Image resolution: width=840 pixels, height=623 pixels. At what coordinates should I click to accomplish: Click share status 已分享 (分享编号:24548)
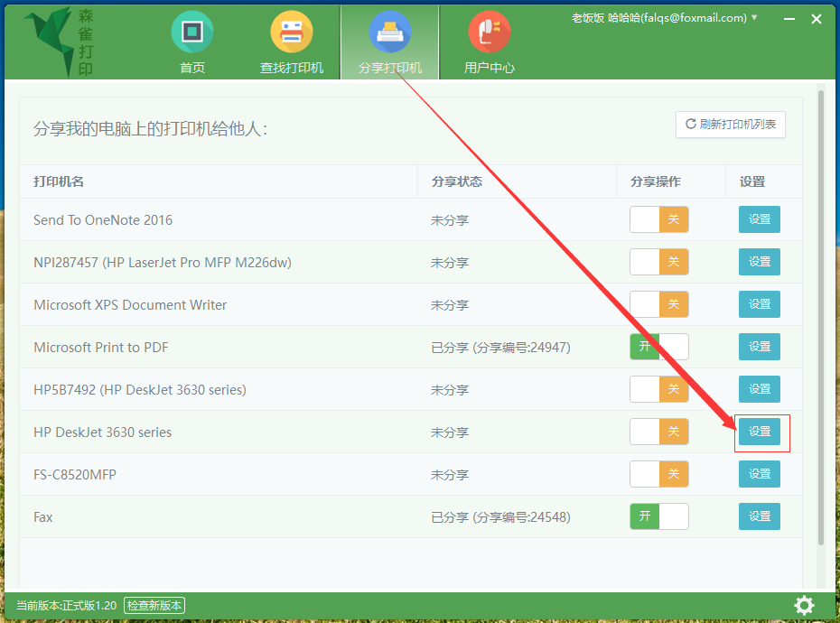[501, 517]
